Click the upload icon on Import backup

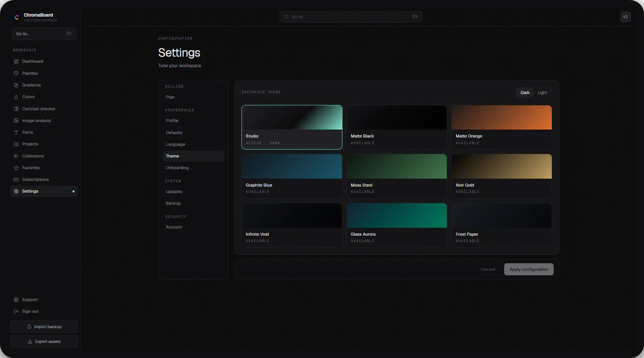(x=29, y=327)
